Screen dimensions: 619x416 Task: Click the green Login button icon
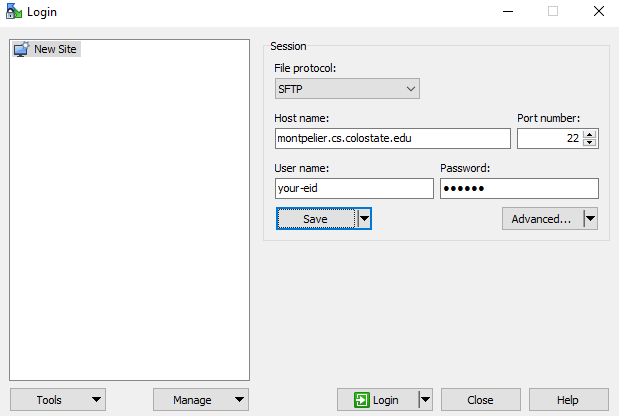(x=361, y=400)
